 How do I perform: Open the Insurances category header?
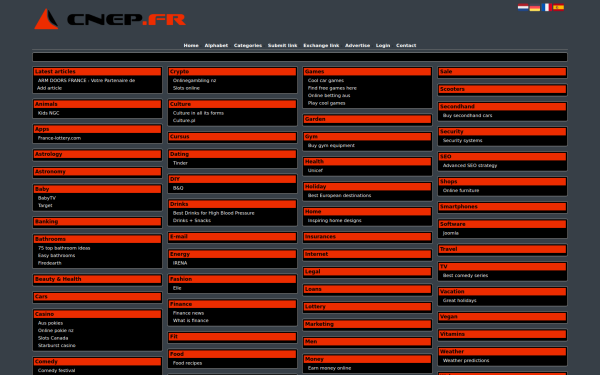367,237
